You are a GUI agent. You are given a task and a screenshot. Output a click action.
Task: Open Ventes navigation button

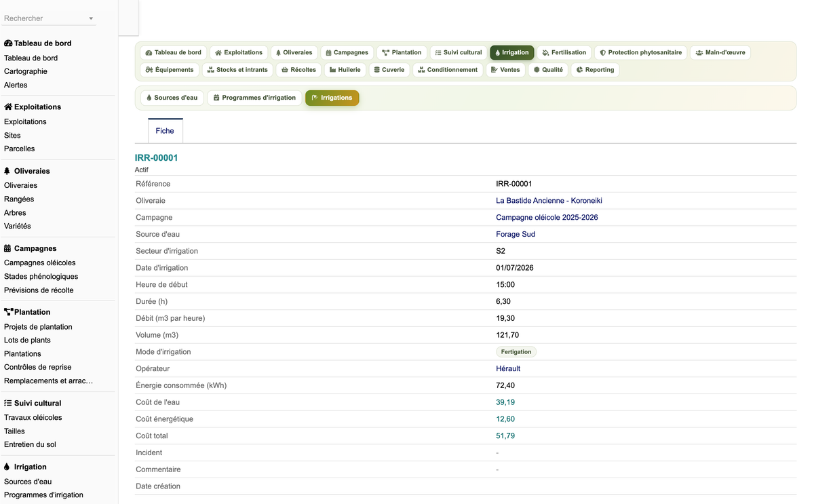(x=505, y=70)
